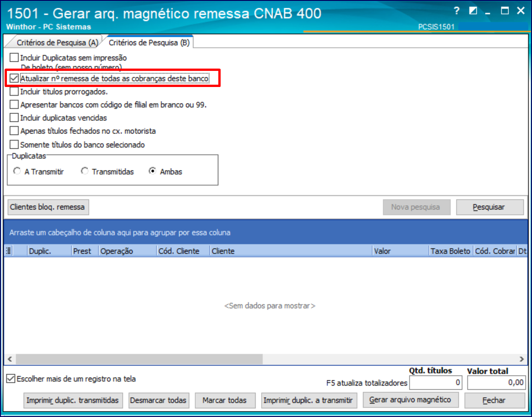Run search with Pesquisar button
This screenshot has width=532, height=417.
(490, 207)
